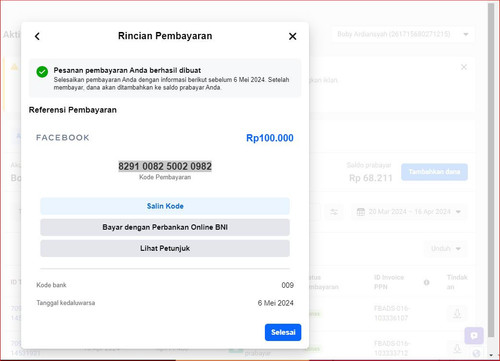This screenshot has width=500, height=361.
Task: Click the calendar icon in date range
Action: coord(361,212)
